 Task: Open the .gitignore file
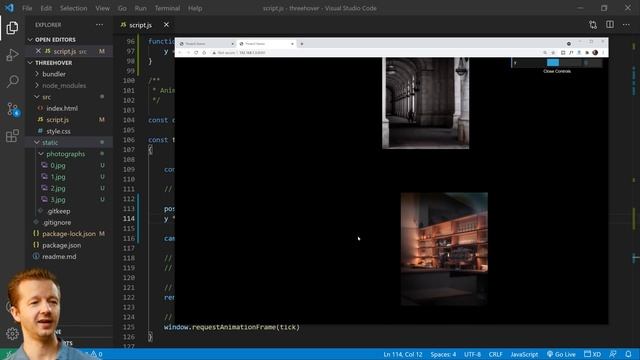pos(56,222)
